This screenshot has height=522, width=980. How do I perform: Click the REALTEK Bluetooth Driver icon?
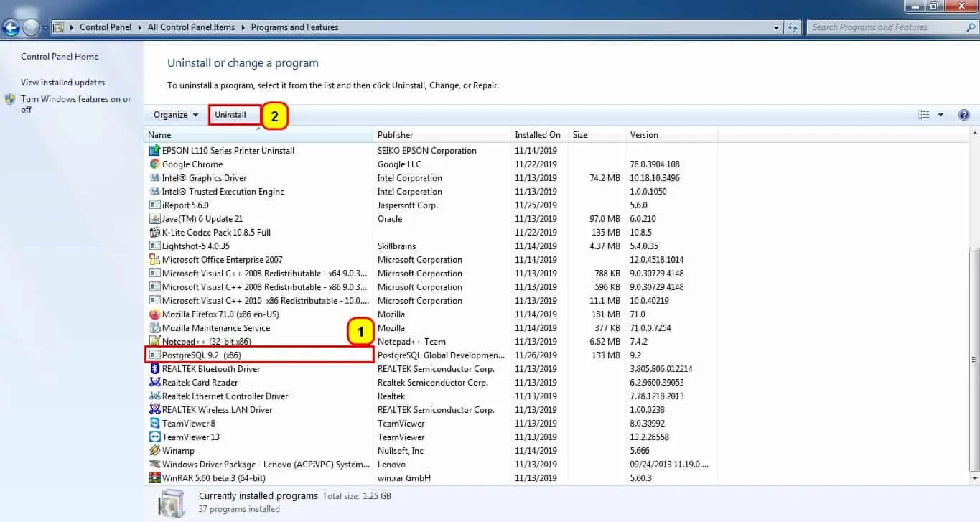[x=154, y=369]
